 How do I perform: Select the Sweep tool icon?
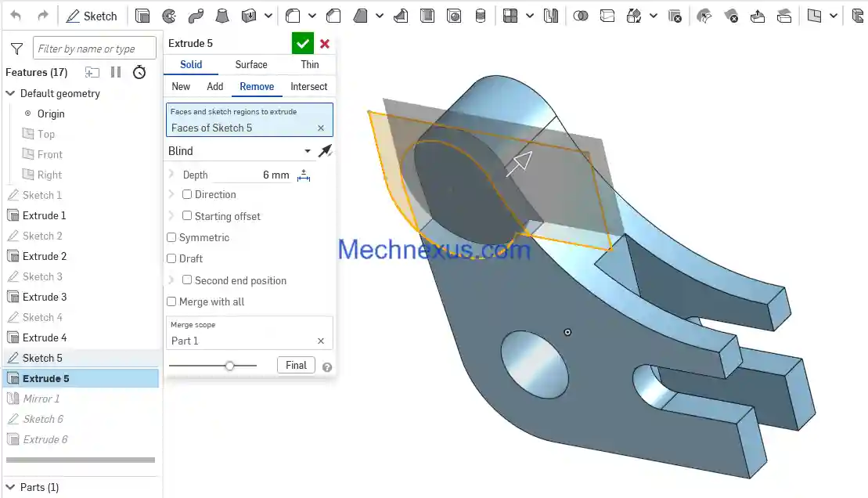[x=196, y=16]
